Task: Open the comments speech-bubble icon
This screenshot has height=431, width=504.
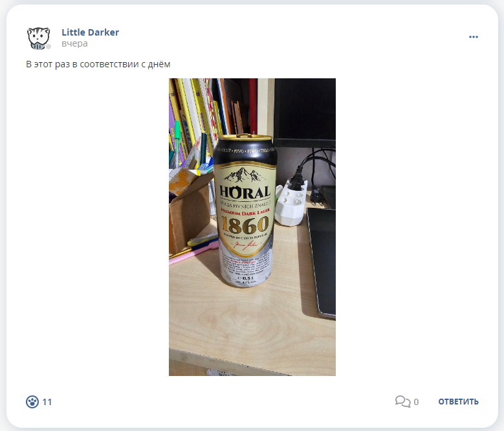Action: [403, 401]
